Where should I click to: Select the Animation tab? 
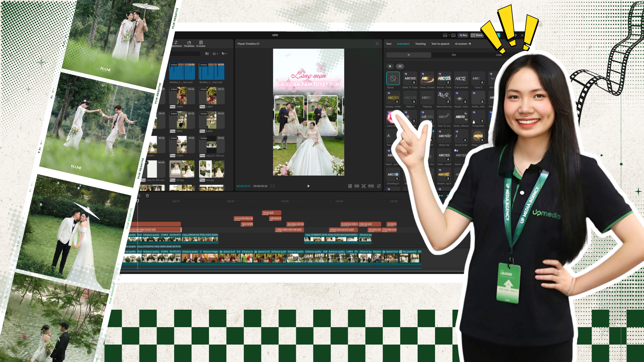pos(403,44)
